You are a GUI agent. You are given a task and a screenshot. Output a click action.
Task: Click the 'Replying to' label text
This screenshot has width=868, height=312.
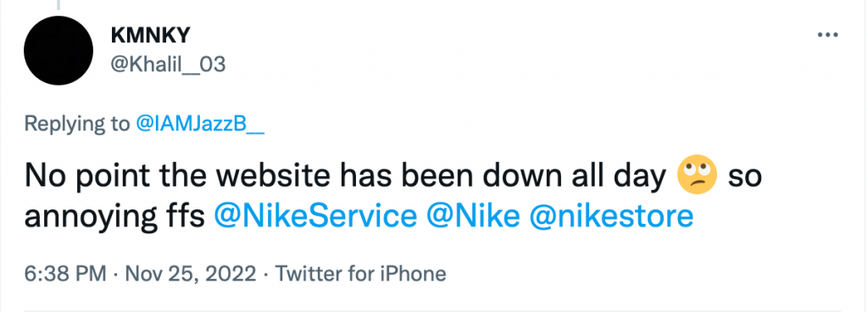coord(76,125)
